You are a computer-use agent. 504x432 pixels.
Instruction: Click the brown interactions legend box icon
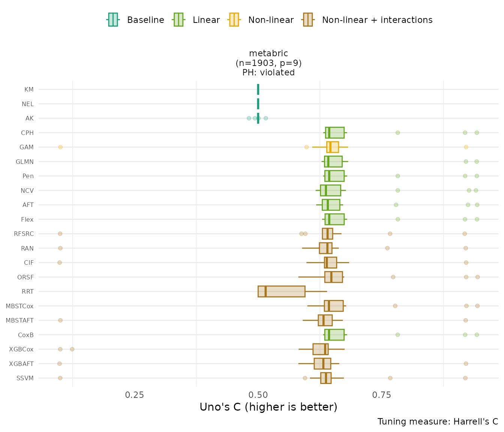(x=308, y=19)
